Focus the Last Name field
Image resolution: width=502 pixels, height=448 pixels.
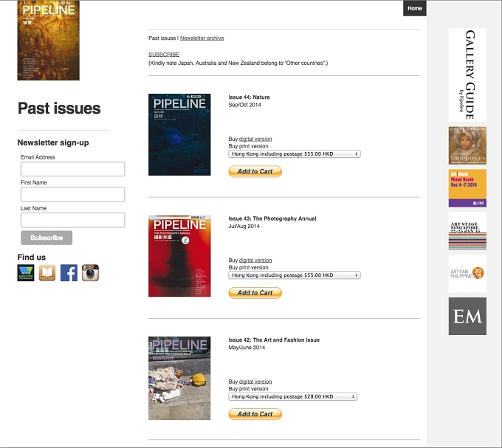[x=72, y=220]
